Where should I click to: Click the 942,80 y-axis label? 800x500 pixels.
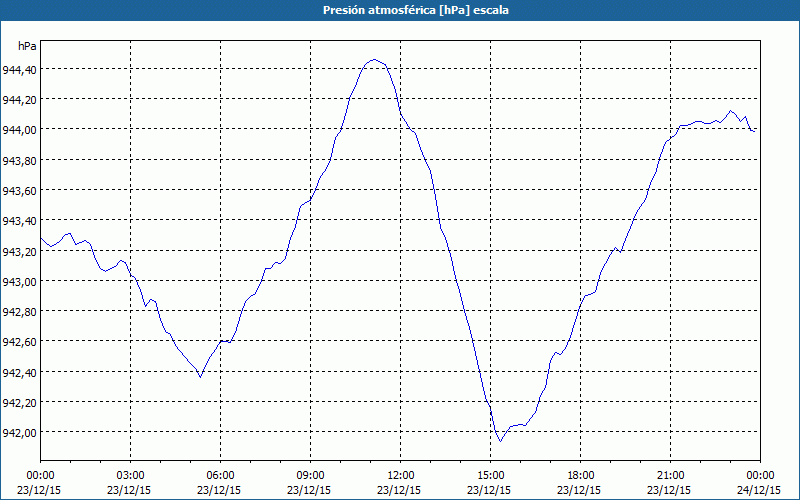[19, 311]
